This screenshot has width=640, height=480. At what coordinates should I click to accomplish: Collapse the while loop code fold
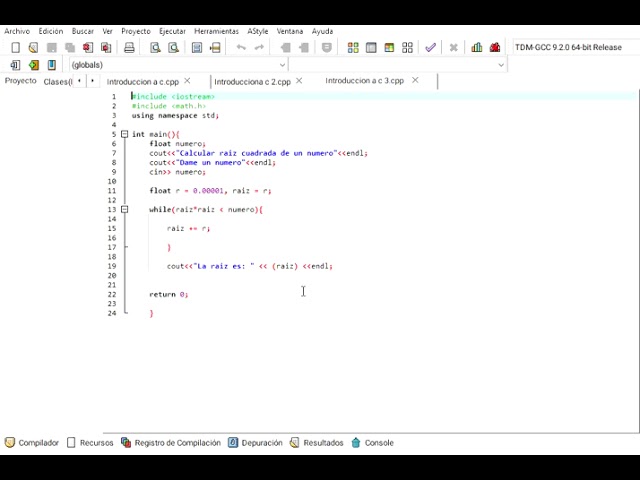coord(124,209)
